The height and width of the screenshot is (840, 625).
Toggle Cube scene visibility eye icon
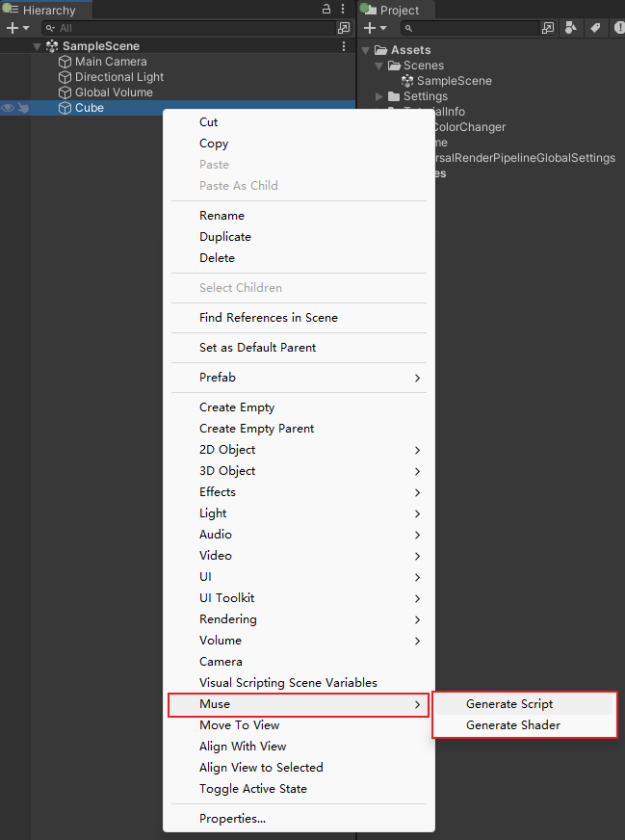tap(8, 108)
